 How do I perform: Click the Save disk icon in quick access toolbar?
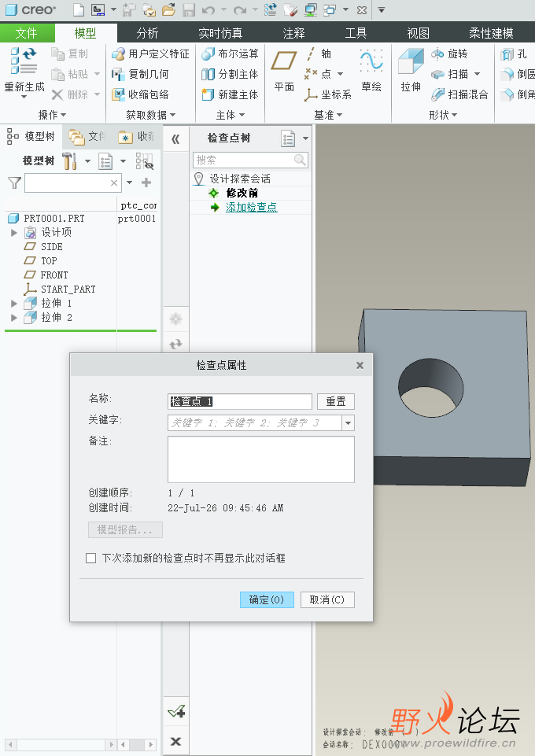(189, 9)
